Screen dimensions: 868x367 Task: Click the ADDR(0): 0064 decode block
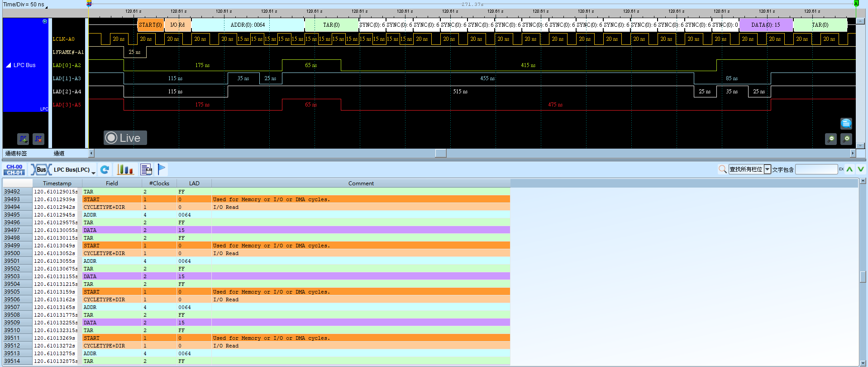pyautogui.click(x=248, y=25)
